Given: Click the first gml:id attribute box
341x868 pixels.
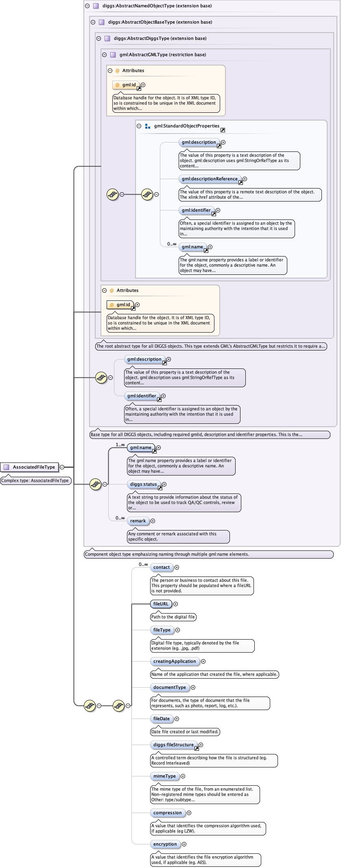Looking at the screenshot, I should pos(126,85).
